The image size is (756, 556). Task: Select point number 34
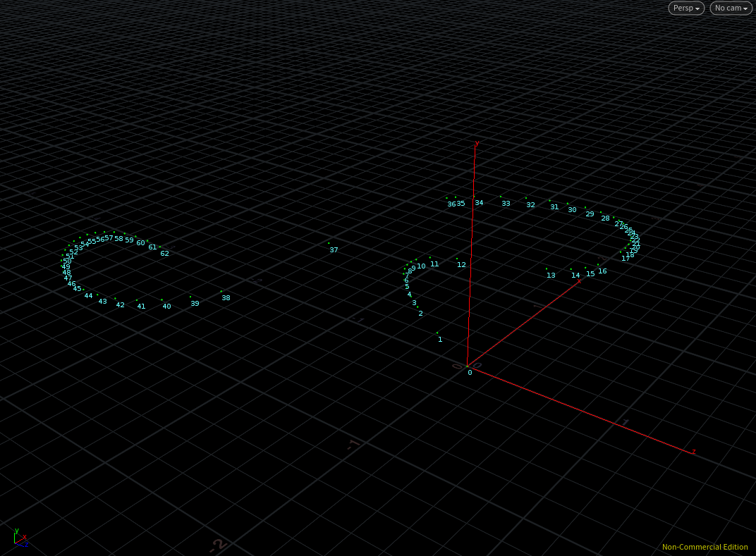click(x=479, y=203)
